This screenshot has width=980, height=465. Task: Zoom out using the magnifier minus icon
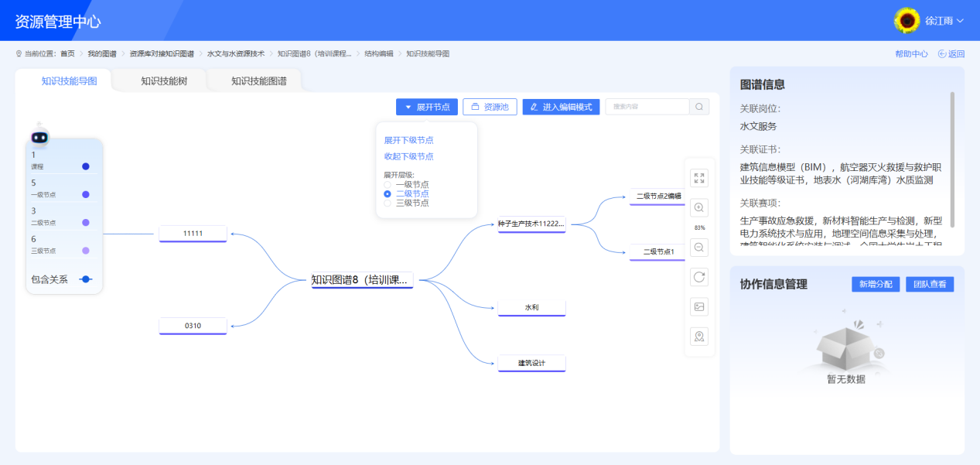pyautogui.click(x=699, y=248)
